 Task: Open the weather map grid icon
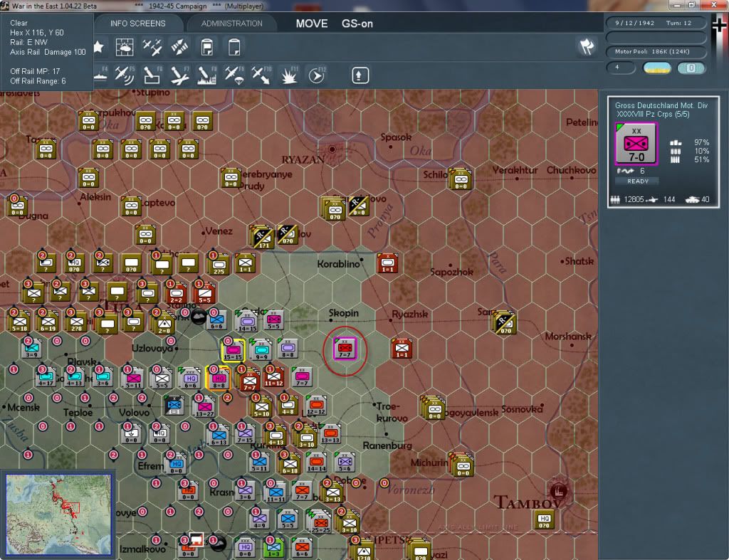tap(125, 47)
